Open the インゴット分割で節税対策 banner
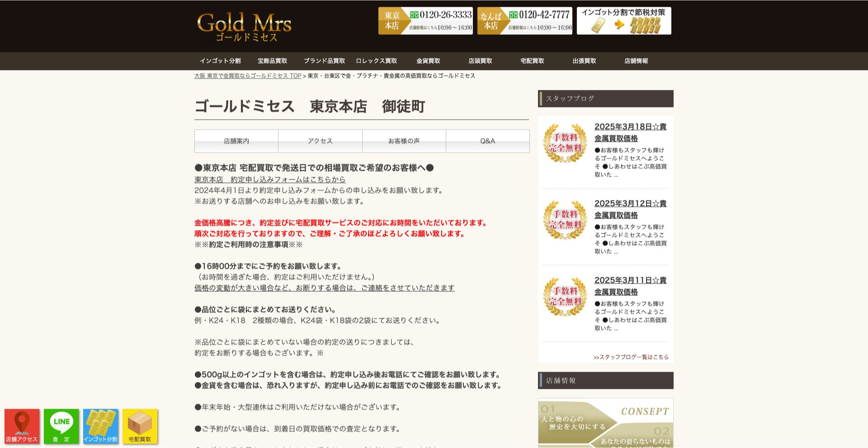 [624, 21]
